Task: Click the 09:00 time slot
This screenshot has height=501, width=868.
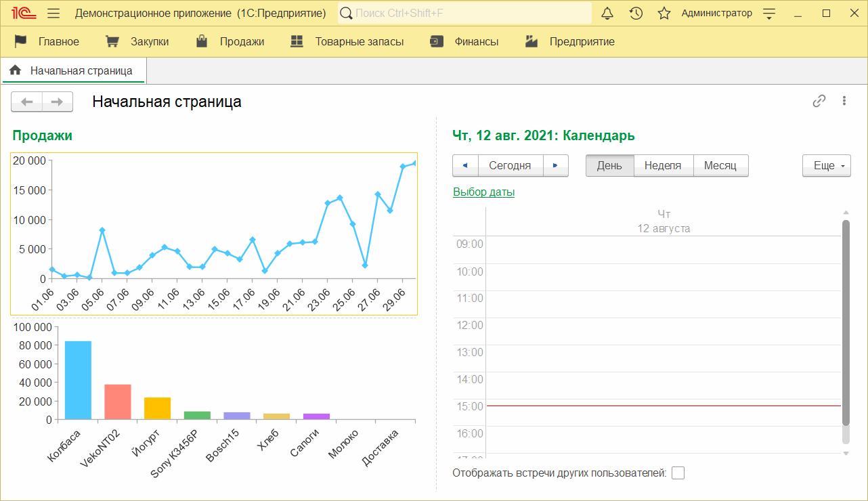Action: tap(664, 250)
